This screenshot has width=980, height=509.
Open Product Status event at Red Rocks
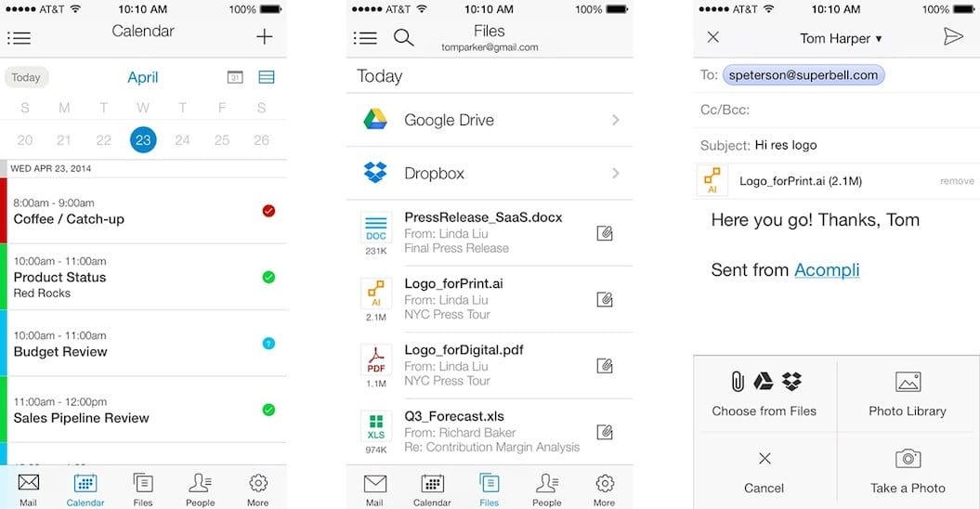pyautogui.click(x=143, y=277)
